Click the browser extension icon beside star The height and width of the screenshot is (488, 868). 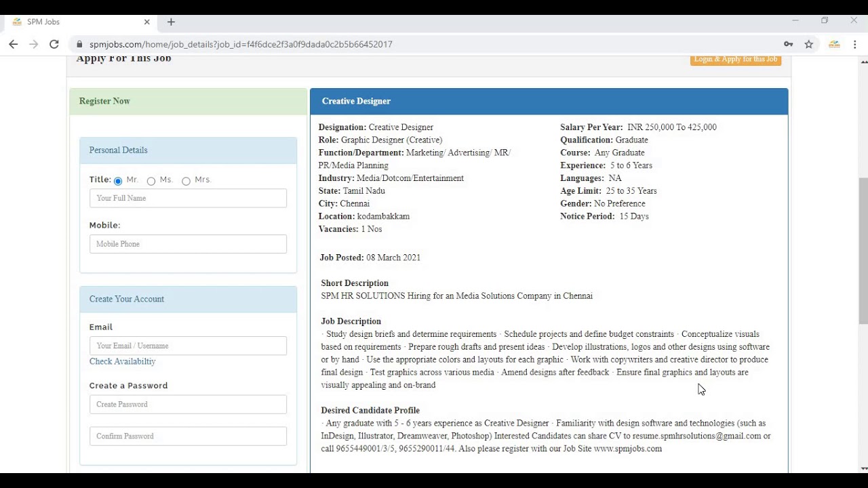tap(834, 44)
